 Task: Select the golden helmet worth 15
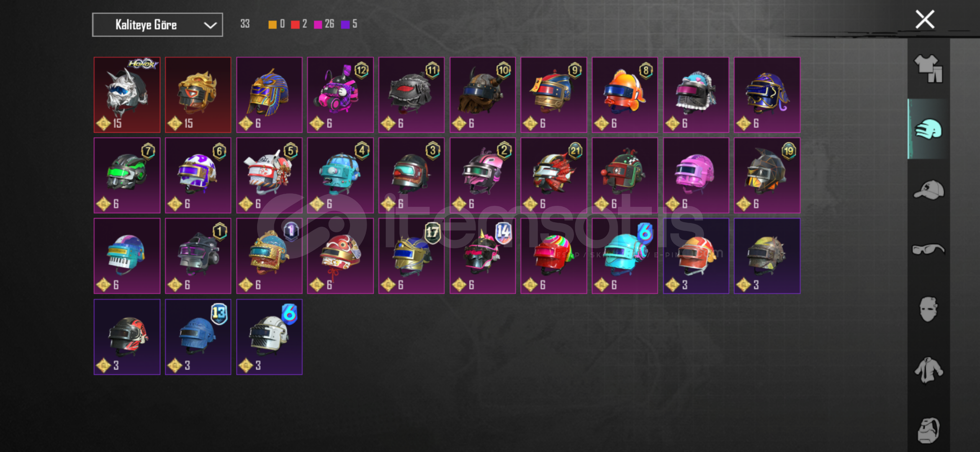198,95
